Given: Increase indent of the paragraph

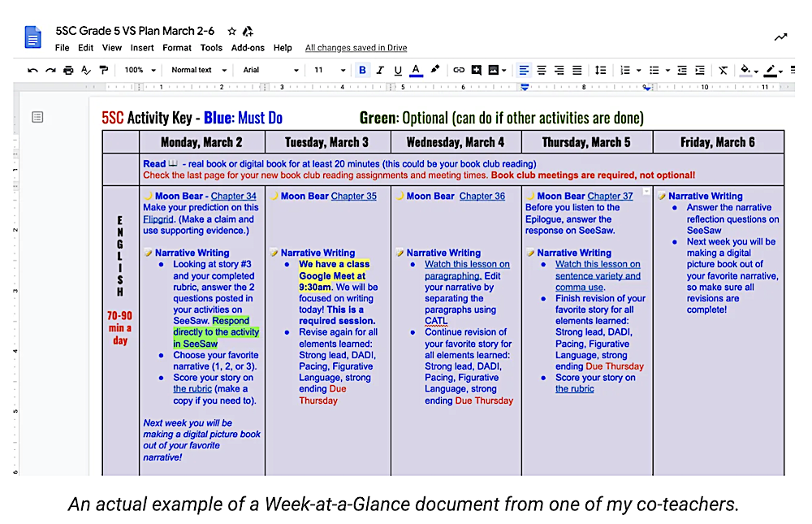Looking at the screenshot, I should point(700,70).
